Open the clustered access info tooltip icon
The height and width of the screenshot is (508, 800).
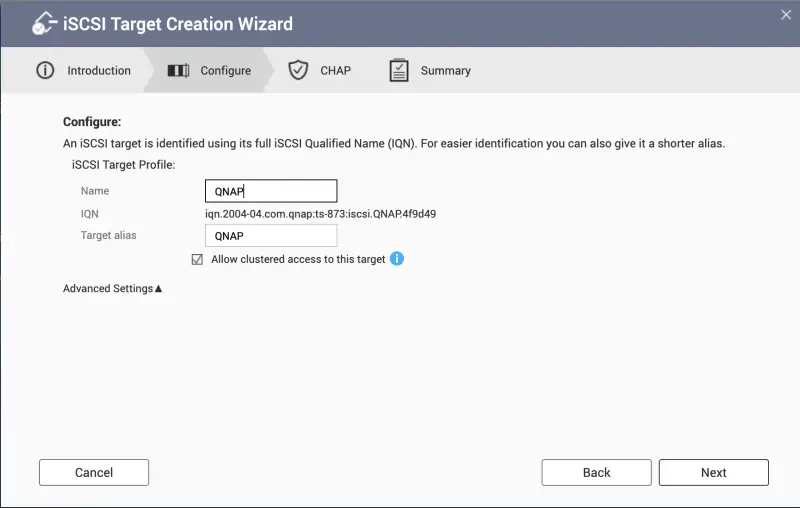[397, 259]
